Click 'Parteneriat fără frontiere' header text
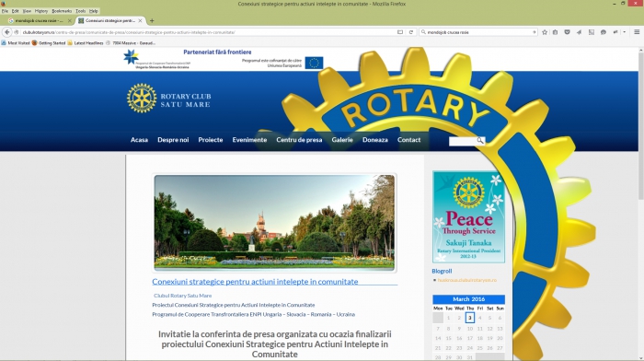 point(217,52)
